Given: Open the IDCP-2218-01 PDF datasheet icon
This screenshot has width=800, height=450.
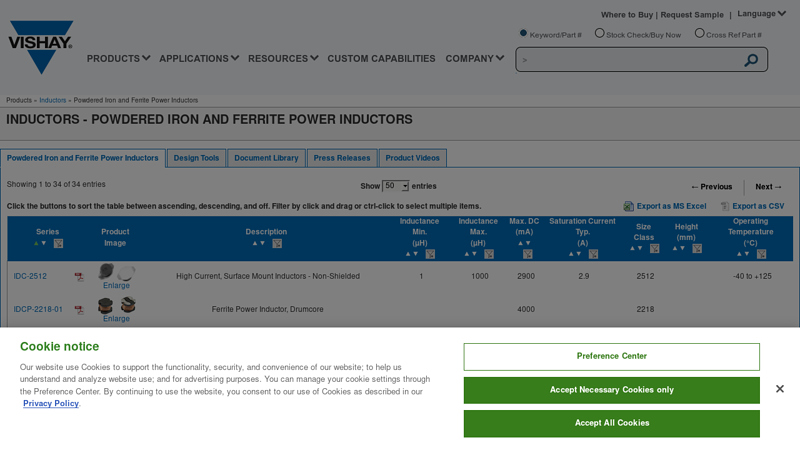Looking at the screenshot, I should pyautogui.click(x=79, y=310).
